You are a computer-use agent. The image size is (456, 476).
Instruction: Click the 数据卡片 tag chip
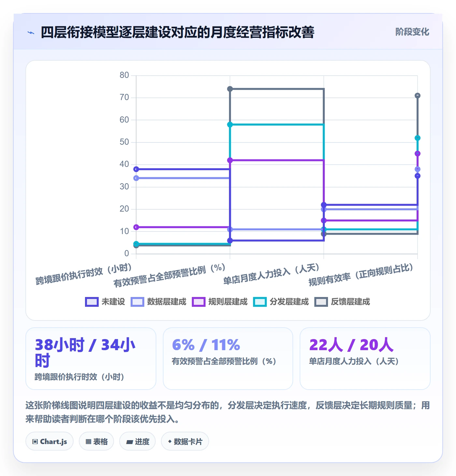[185, 441]
